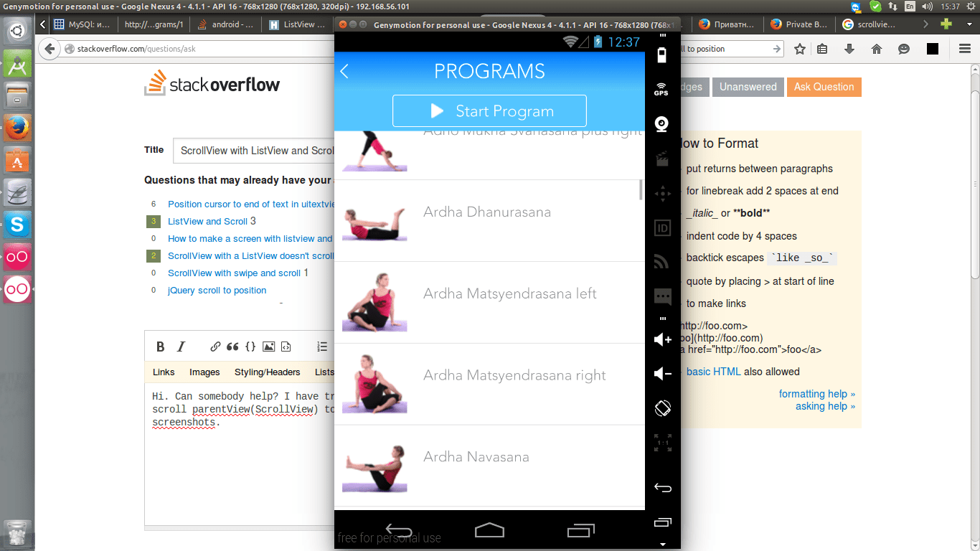Open the Ardha Navasana list item
980x551 pixels.
(489, 466)
